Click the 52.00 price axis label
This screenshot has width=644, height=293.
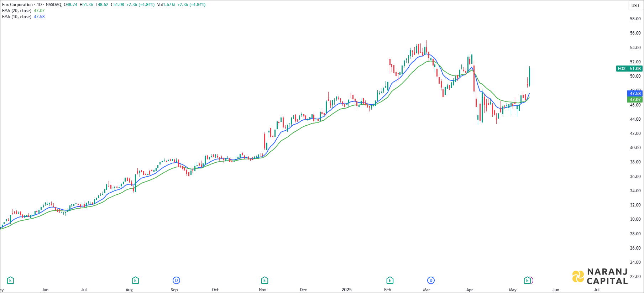[635, 62]
